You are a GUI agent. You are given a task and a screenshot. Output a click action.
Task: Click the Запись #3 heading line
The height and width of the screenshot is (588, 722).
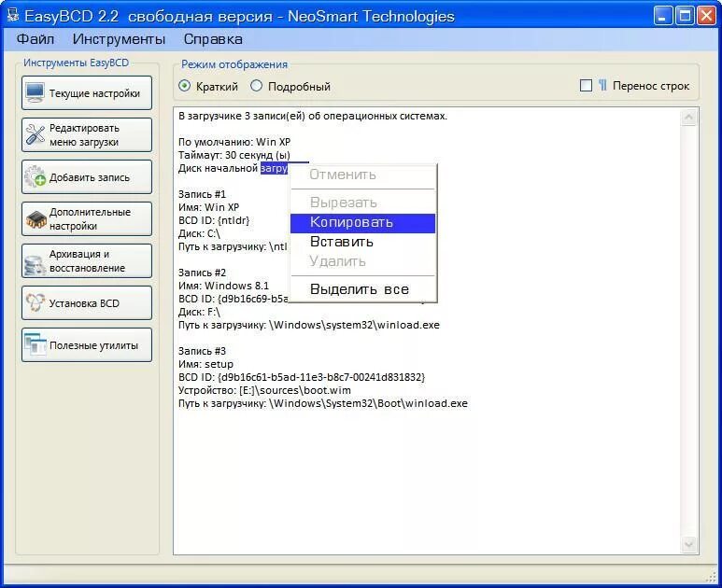[x=202, y=351]
